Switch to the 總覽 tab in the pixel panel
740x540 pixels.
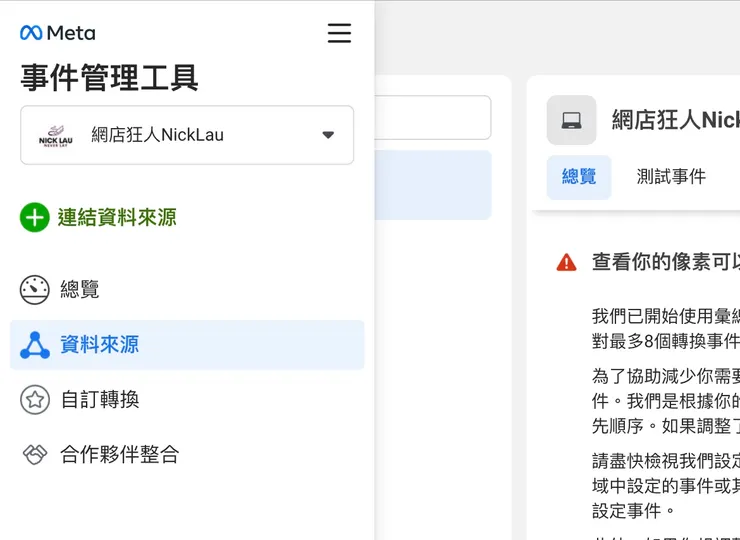[x=579, y=177]
